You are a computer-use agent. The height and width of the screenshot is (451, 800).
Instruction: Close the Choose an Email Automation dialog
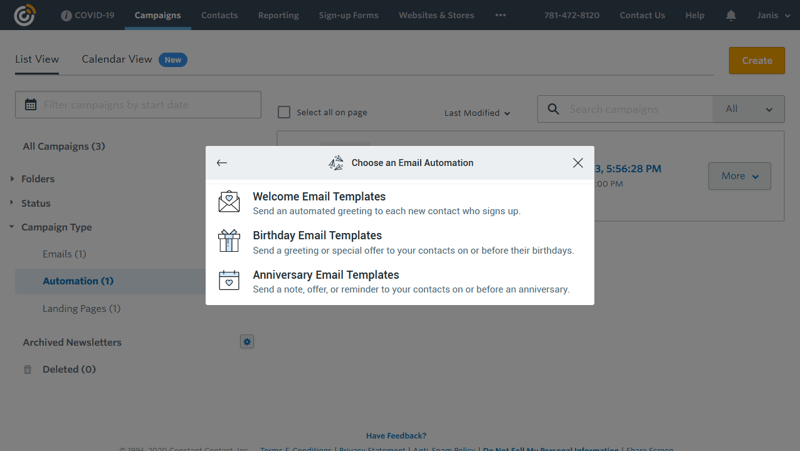point(578,163)
